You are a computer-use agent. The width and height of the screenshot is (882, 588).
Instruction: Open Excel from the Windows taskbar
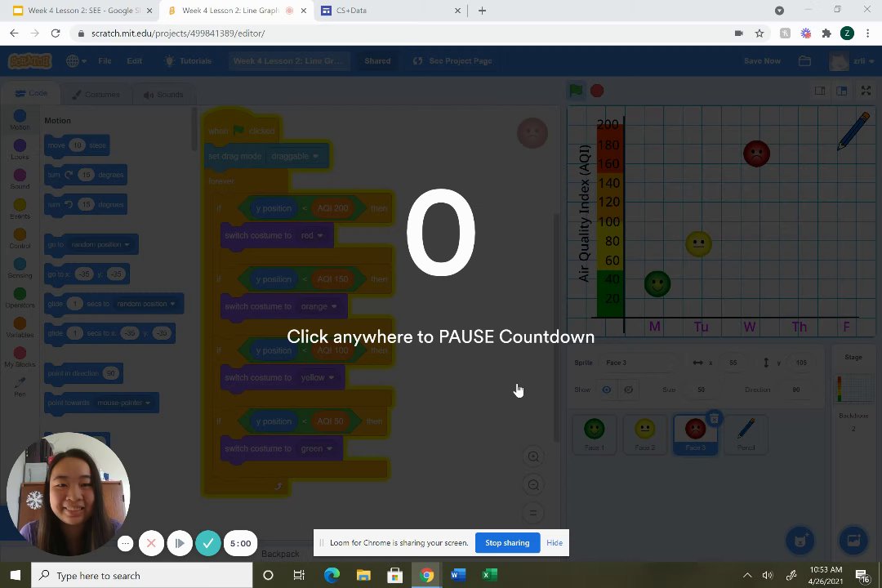[489, 575]
